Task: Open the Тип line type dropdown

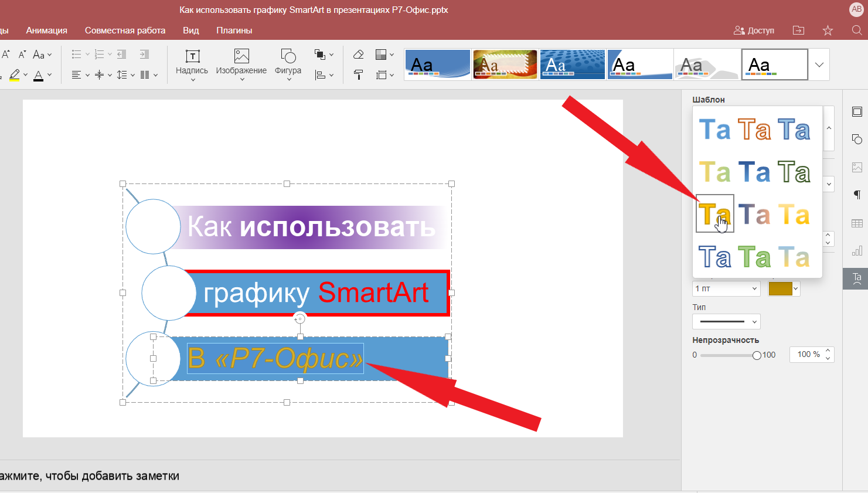Action: coord(726,321)
